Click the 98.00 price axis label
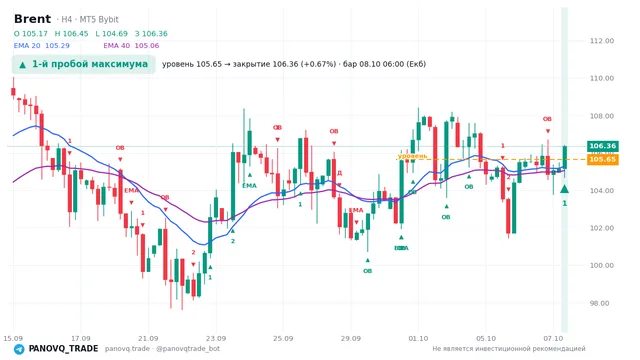This screenshot has width=640, height=360. pos(599,303)
